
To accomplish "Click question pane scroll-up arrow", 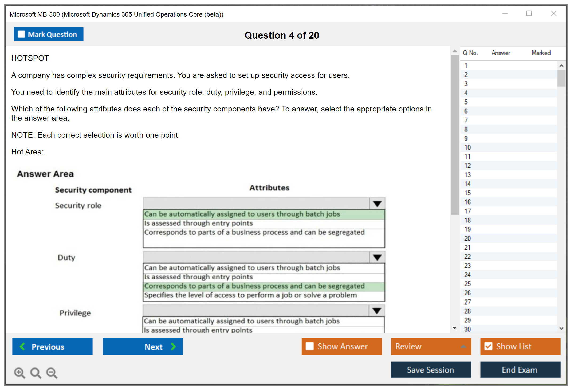I will point(455,51).
